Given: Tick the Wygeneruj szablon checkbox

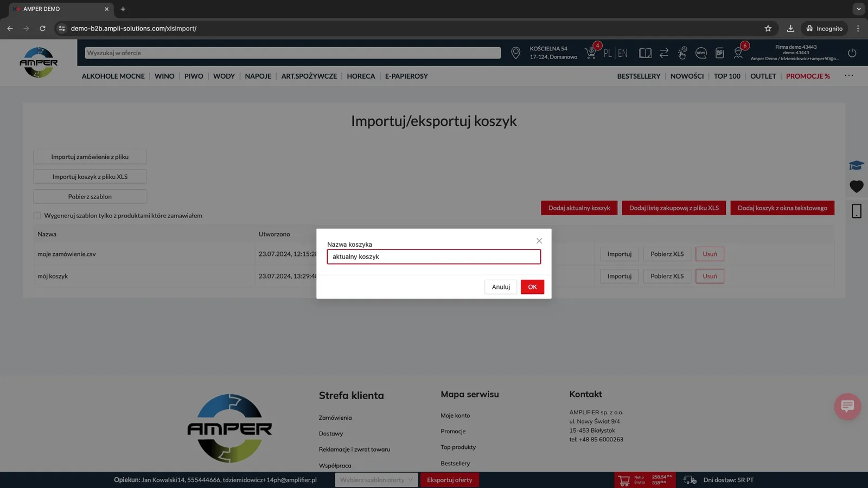Looking at the screenshot, I should 37,216.
